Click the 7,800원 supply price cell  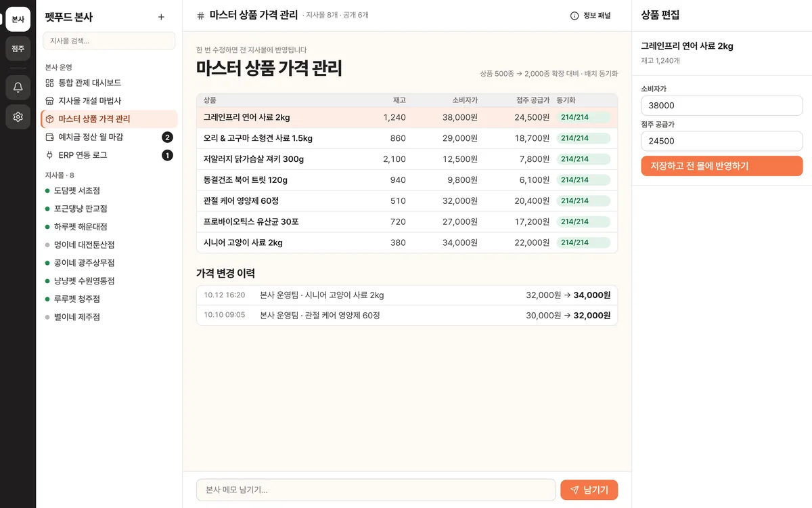535,159
